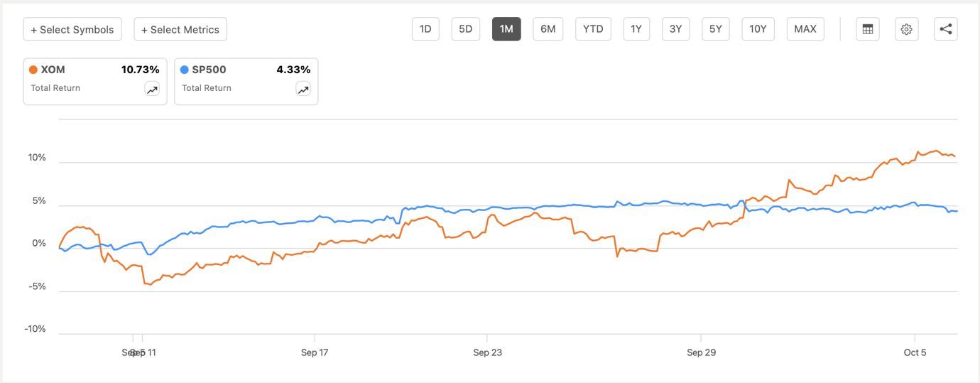Click the orange XOM color dot
Image resolution: width=980 pixels, height=383 pixels.
click(x=33, y=70)
